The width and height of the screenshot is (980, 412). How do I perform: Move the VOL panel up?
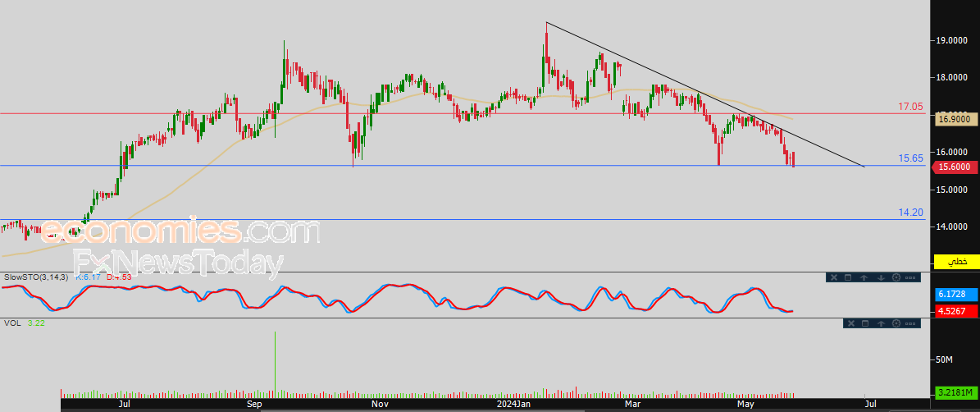(881, 324)
